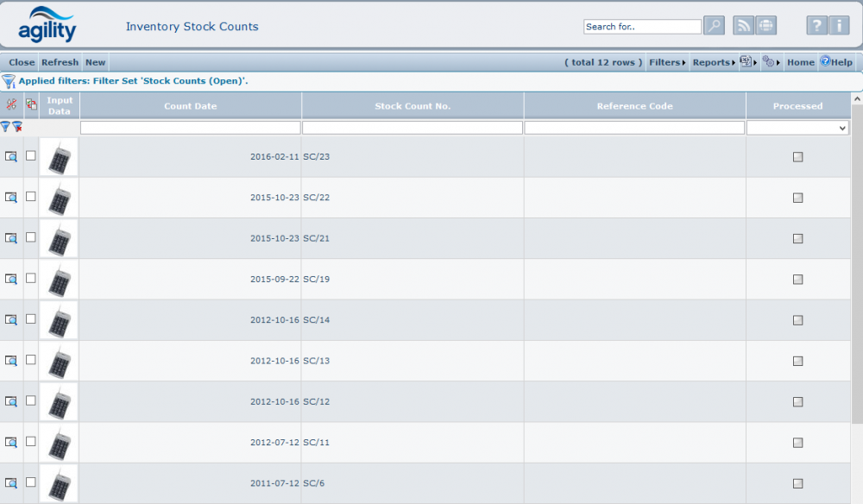
Task: Click the question mark help icon
Action: click(x=816, y=26)
